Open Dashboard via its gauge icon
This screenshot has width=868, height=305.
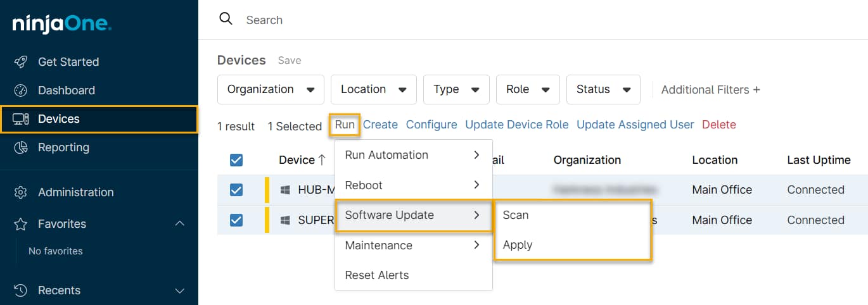pos(21,90)
